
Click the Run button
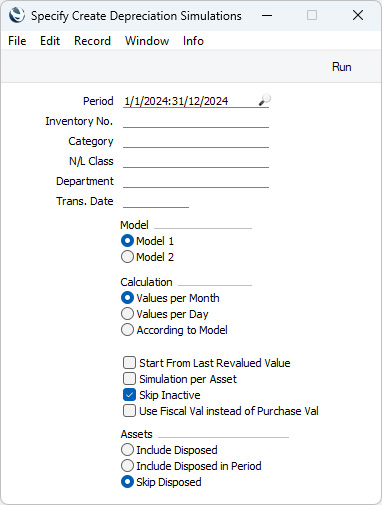tap(341, 67)
